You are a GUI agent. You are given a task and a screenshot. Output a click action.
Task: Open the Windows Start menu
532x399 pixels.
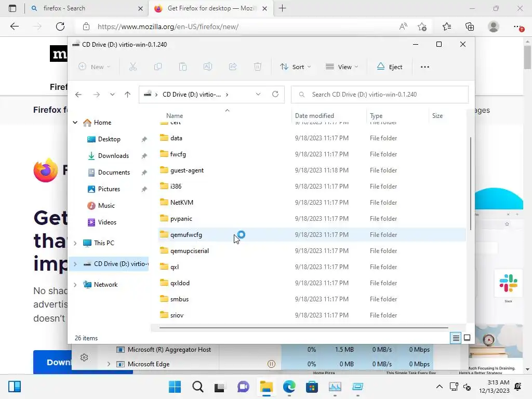(x=175, y=387)
